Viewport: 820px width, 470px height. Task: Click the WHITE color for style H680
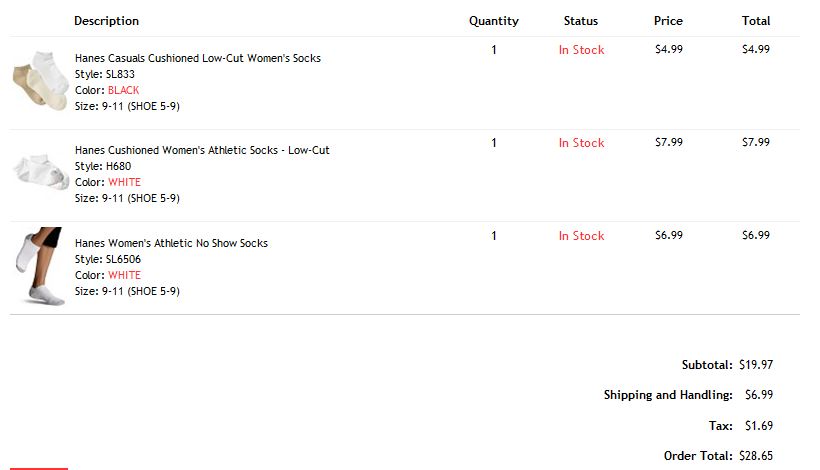(x=124, y=182)
